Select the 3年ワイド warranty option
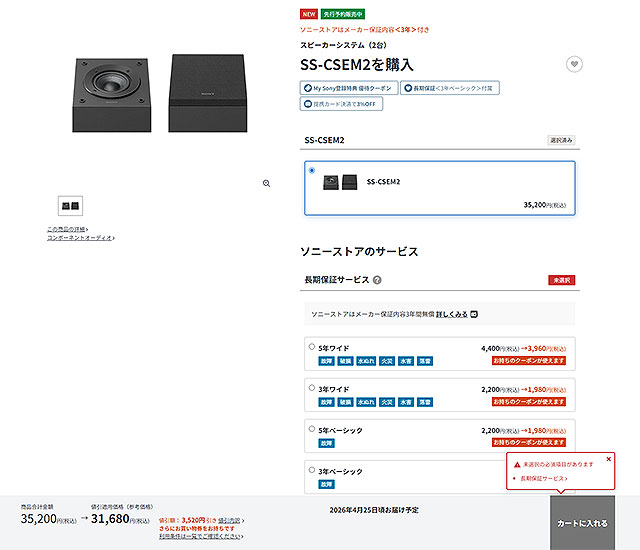 coord(313,388)
